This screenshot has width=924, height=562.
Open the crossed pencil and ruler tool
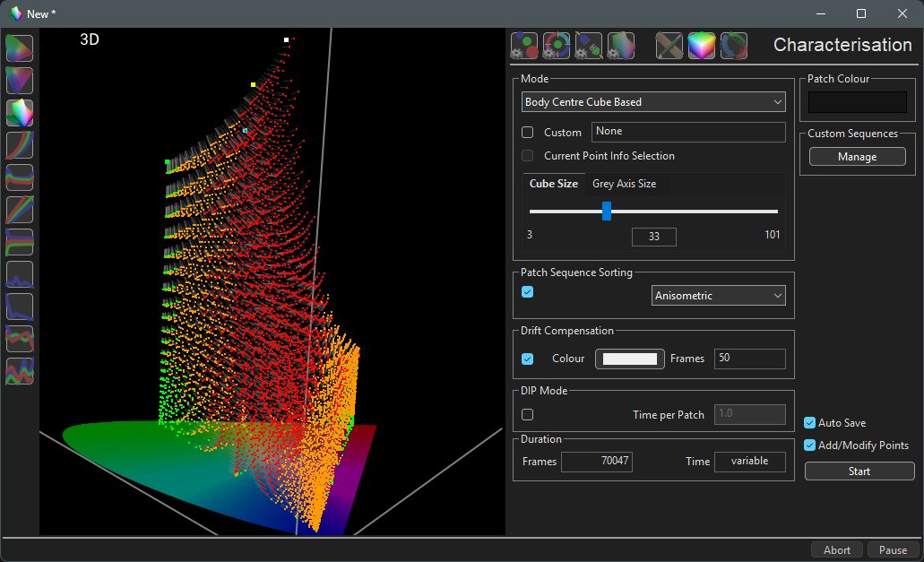pyautogui.click(x=669, y=46)
